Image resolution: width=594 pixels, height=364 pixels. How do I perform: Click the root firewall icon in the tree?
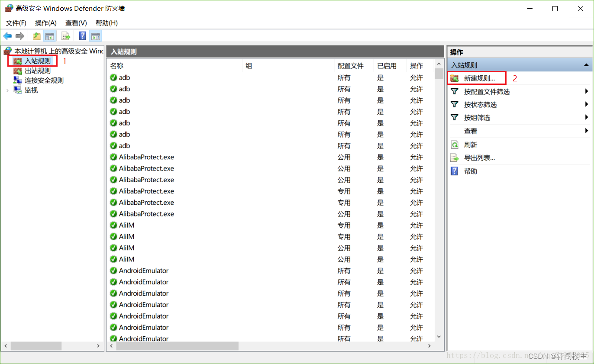pos(8,51)
